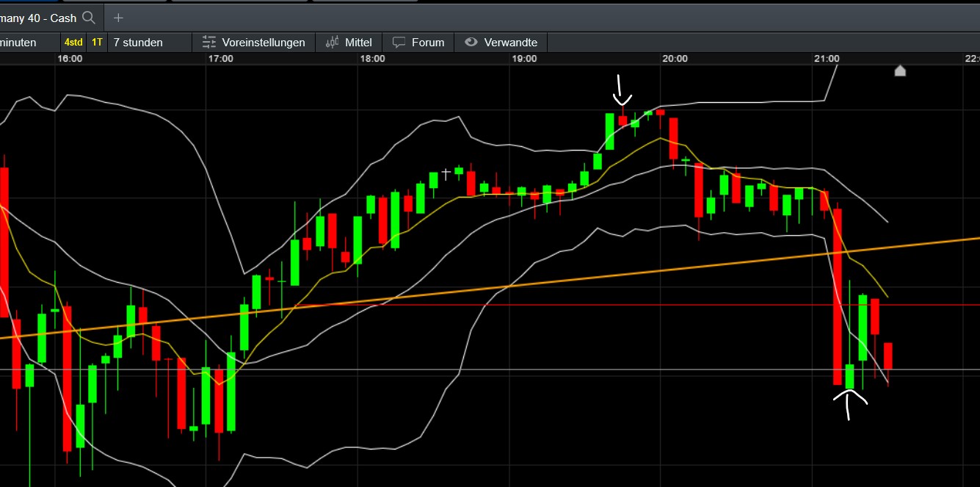Viewport: 980px width, 487px height.
Task: Click the 20:00 time axis label
Action: (675, 58)
